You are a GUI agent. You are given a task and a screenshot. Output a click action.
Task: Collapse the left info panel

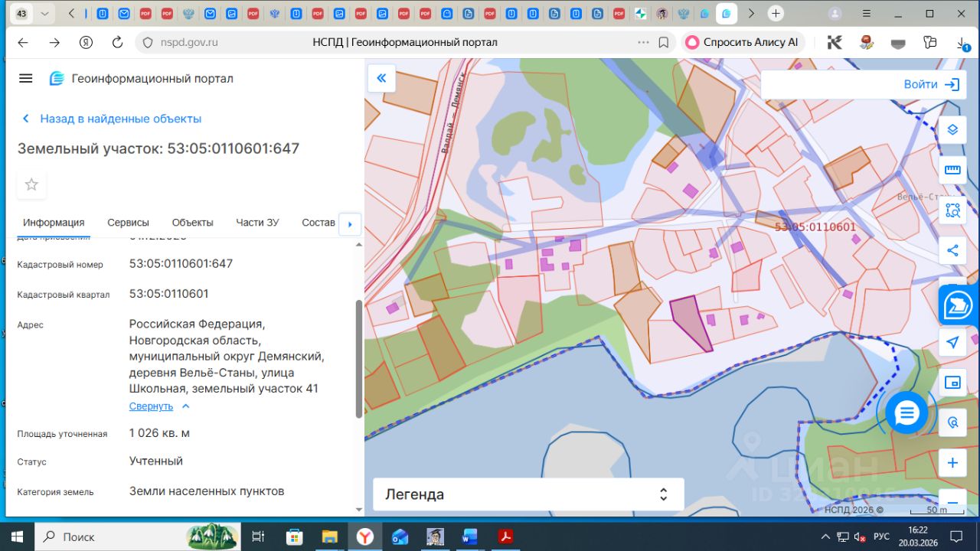tap(381, 78)
